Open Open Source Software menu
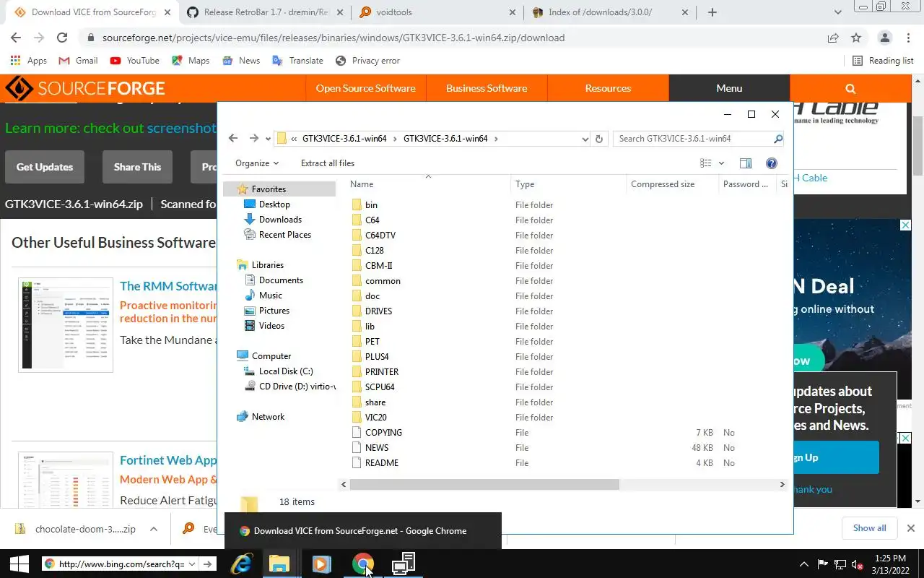 pyautogui.click(x=365, y=88)
